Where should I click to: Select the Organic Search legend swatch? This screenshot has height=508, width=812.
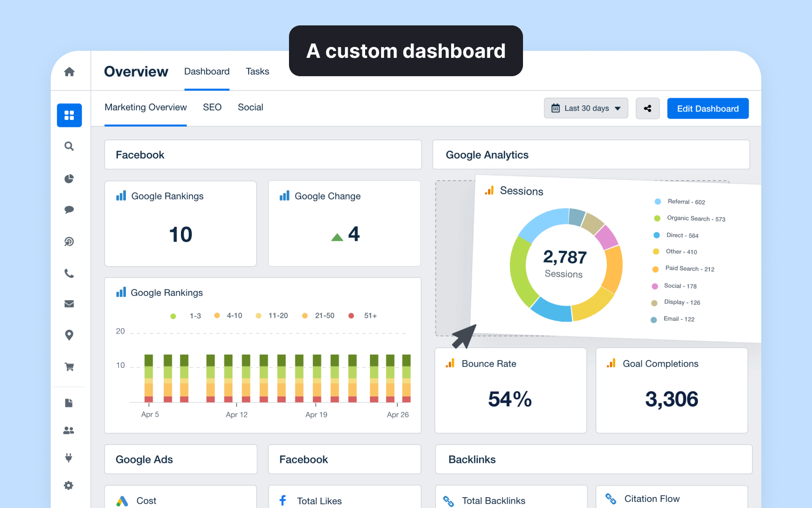tap(656, 218)
